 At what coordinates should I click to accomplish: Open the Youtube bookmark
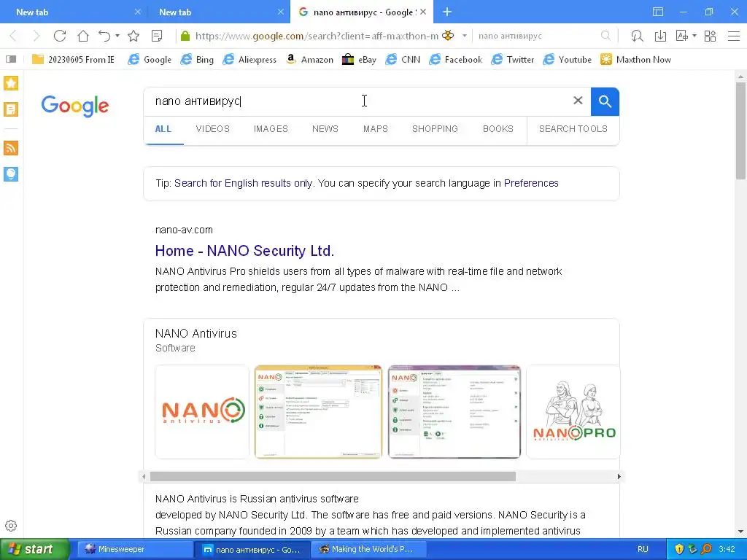point(568,60)
